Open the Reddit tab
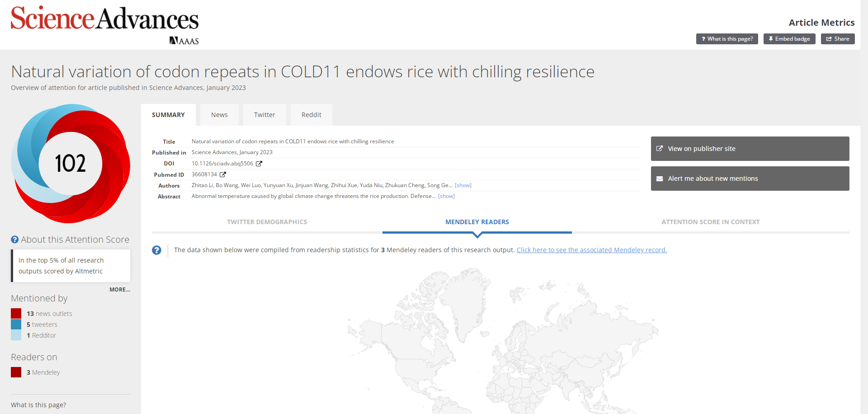 point(311,115)
